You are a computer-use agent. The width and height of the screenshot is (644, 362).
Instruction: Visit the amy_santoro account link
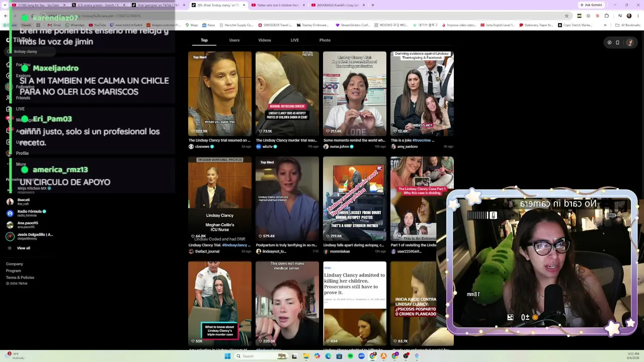click(408, 147)
